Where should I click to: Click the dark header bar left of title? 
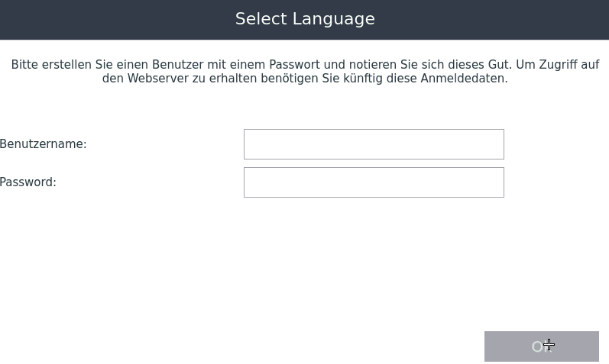point(115,19)
